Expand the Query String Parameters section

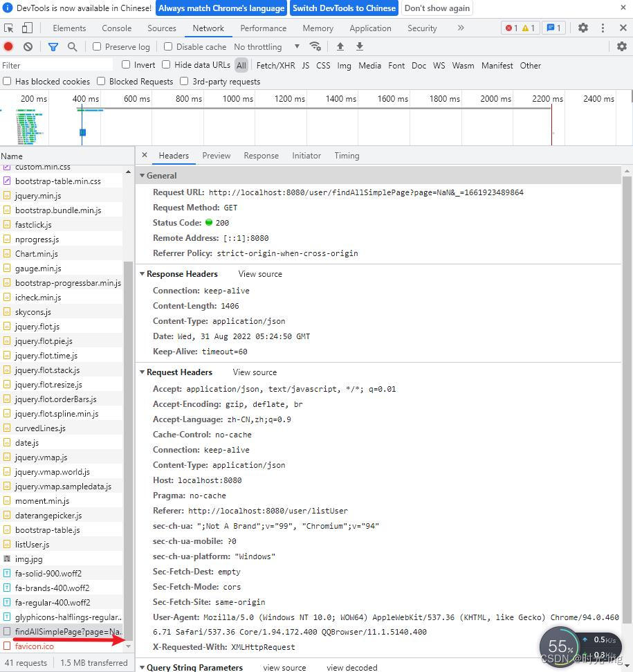[x=142, y=667]
